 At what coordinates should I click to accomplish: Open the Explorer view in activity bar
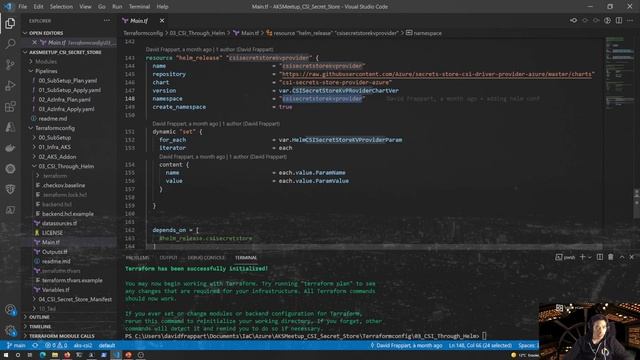coord(10,23)
